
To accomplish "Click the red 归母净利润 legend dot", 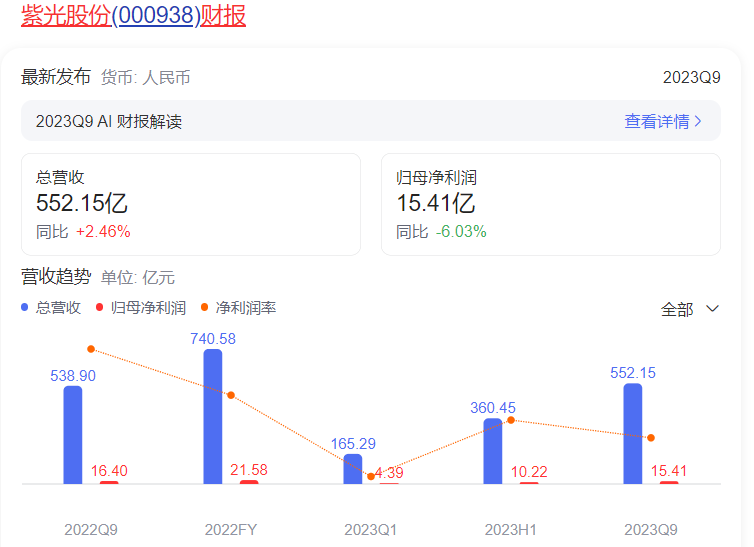I will coord(100,307).
